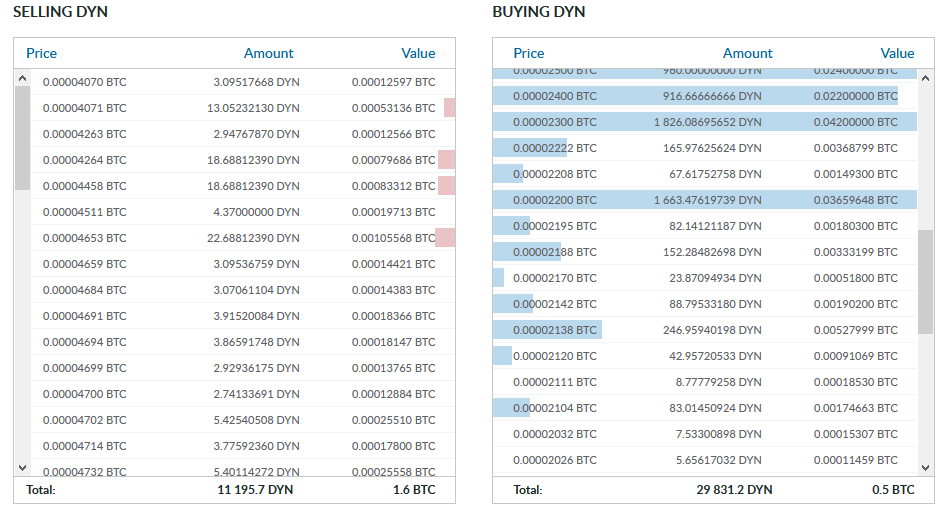
Task: Click sell price 0.00004694 BTC
Action: [85, 342]
